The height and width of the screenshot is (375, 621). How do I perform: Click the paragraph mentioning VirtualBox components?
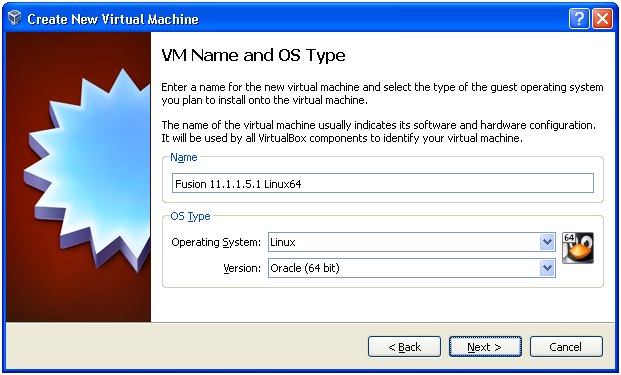coord(379,131)
